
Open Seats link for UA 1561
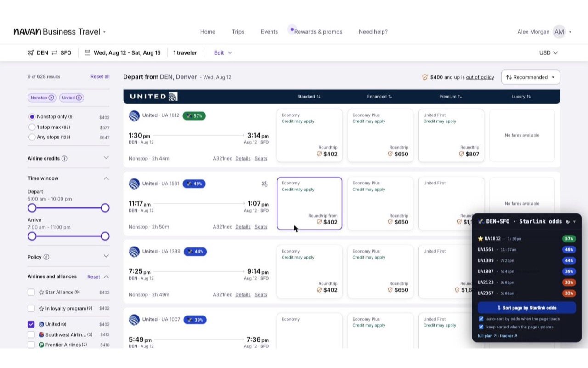261,227
